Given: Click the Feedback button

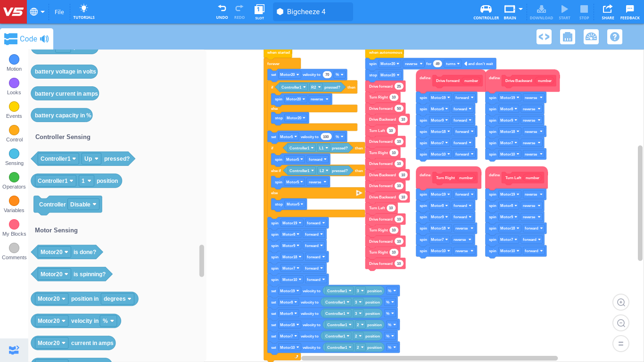Looking at the screenshot, I should coord(630,12).
